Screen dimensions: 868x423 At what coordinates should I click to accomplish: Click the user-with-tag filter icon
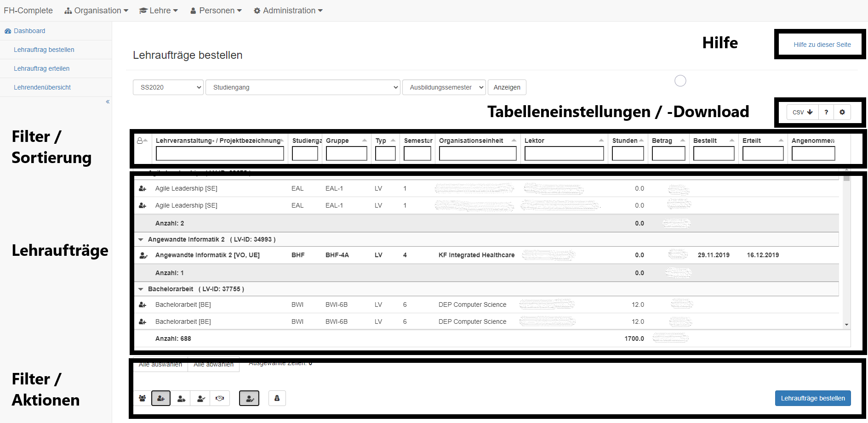pyautogui.click(x=181, y=398)
